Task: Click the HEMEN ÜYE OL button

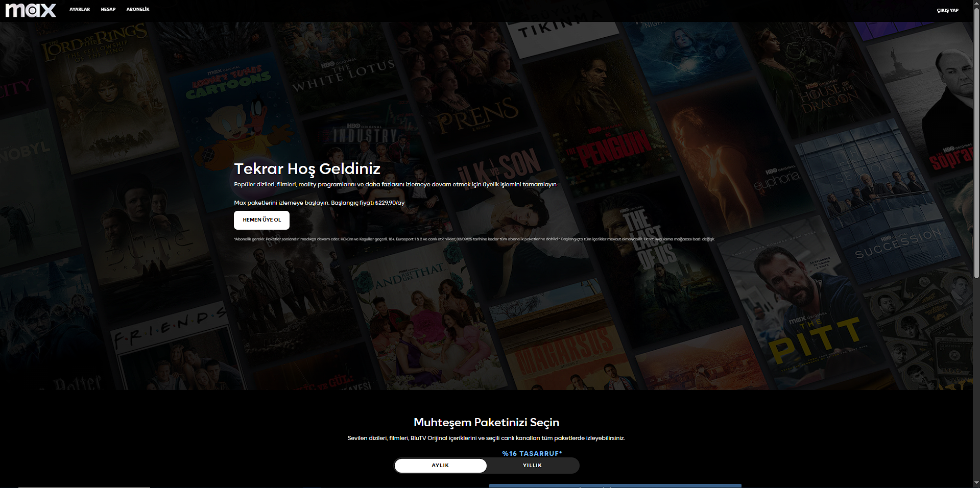Action: point(261,220)
